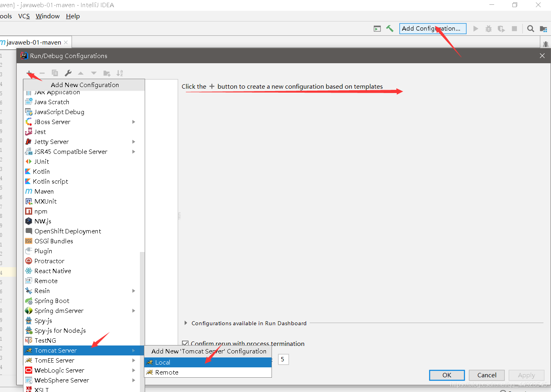Expand JBoss Server submenu arrow
The width and height of the screenshot is (551, 392).
134,122
